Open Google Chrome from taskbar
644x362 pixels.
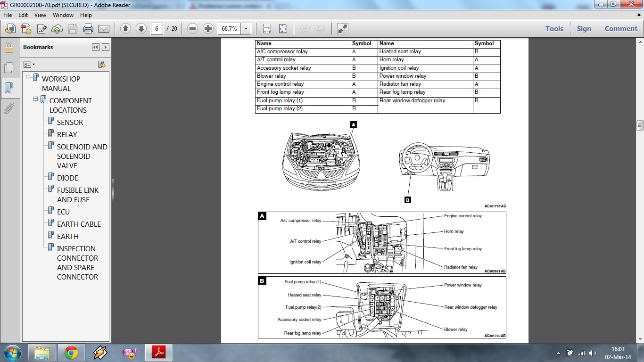click(71, 353)
